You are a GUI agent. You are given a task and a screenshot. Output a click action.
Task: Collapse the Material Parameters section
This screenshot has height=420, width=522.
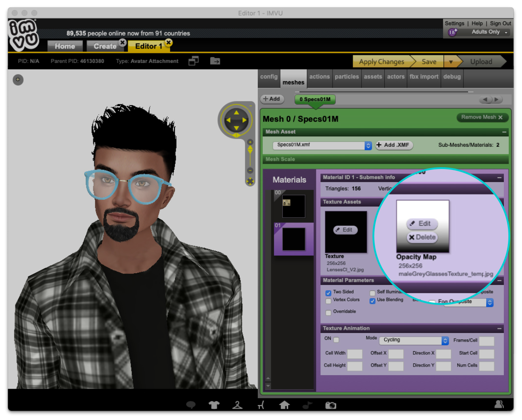point(499,280)
